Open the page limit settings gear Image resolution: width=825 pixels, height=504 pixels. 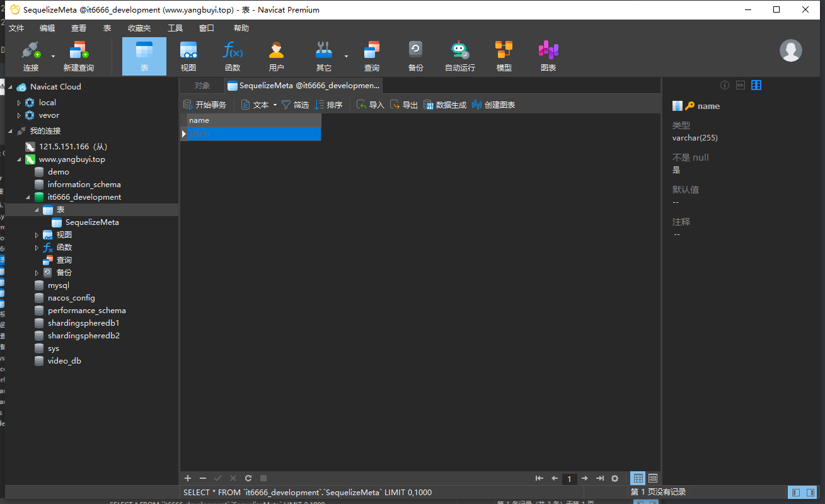click(x=615, y=479)
